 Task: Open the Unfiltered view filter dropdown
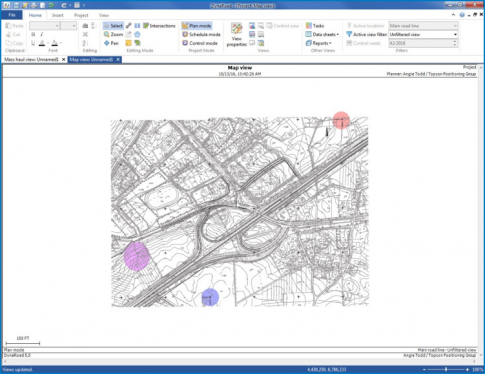[423, 34]
